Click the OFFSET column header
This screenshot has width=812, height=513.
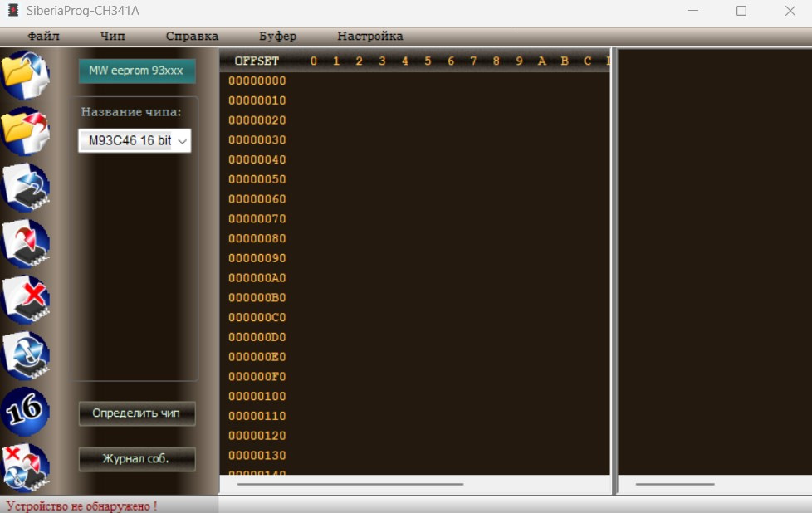257,61
